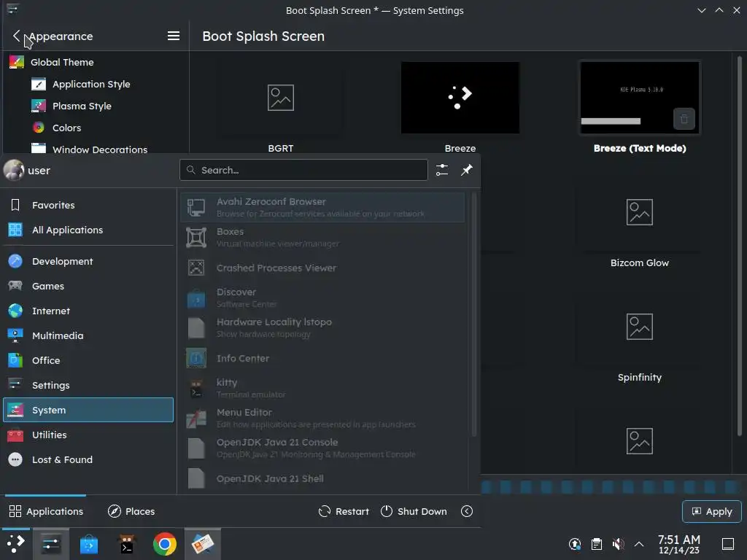Click the show desktop icon

pos(728,544)
